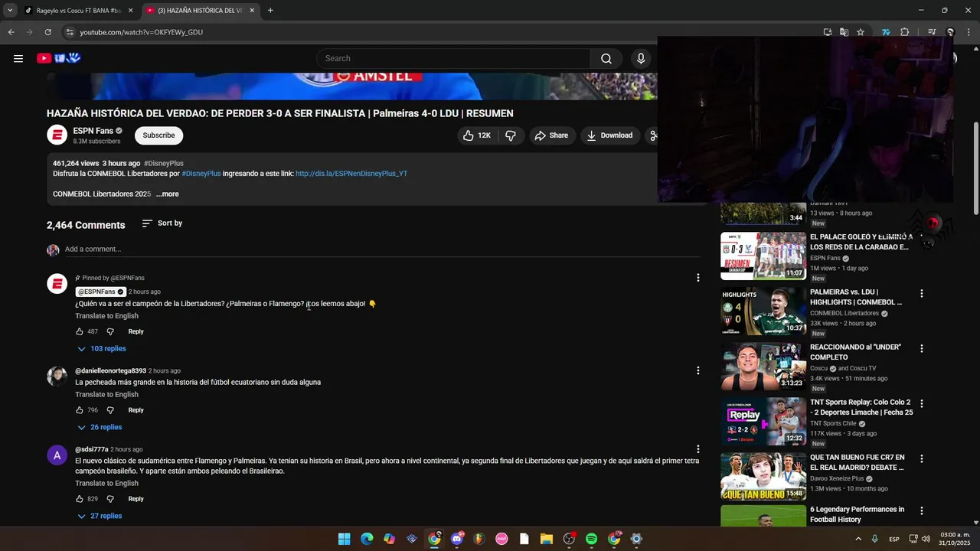This screenshot has height=551, width=980.
Task: Open the taskbar clock showing 03:00 a. m.
Action: click(955, 539)
